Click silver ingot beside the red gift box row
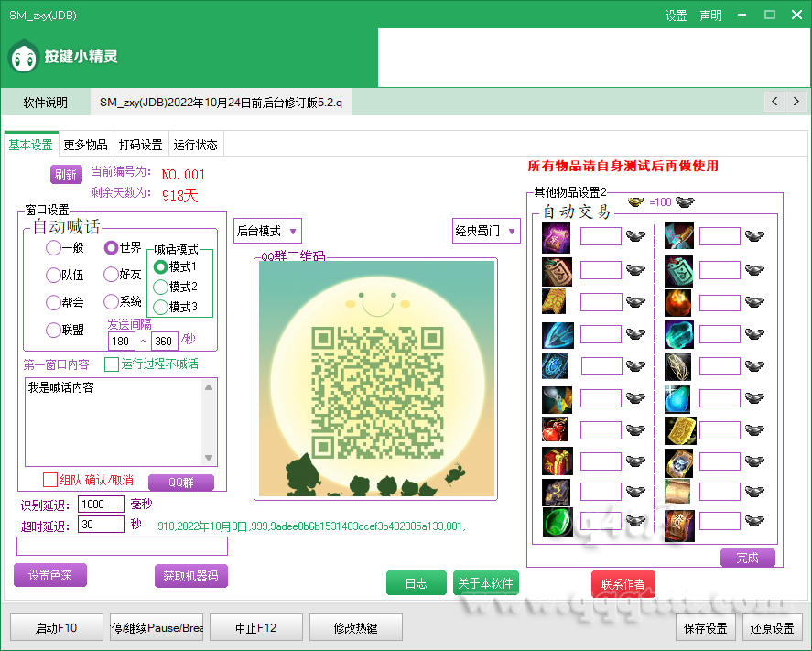 [x=636, y=461]
